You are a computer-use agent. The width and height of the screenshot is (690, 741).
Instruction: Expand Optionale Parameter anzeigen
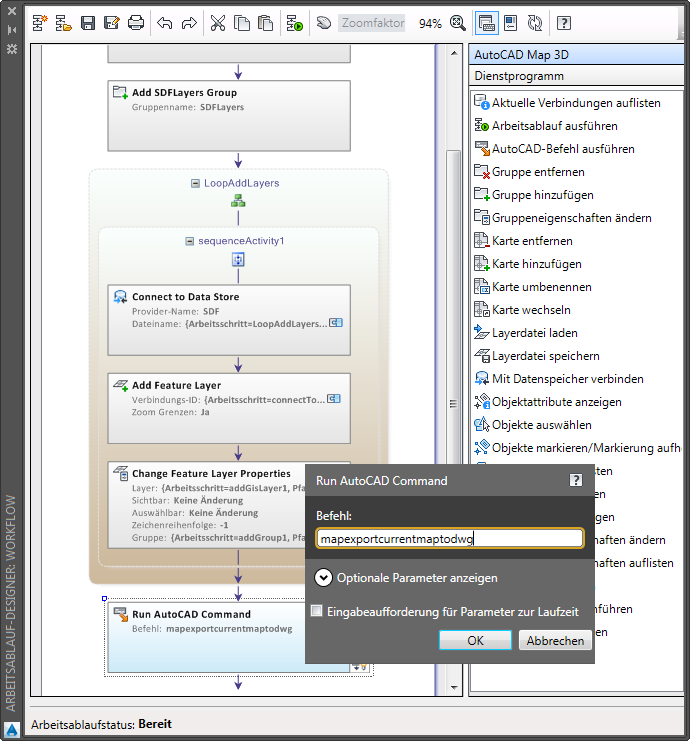324,577
